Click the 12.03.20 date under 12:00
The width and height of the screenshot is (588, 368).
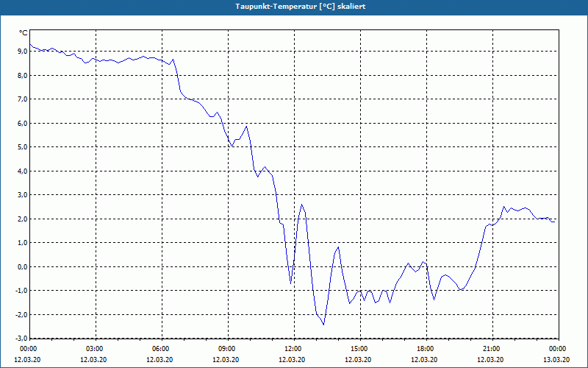tap(292, 360)
